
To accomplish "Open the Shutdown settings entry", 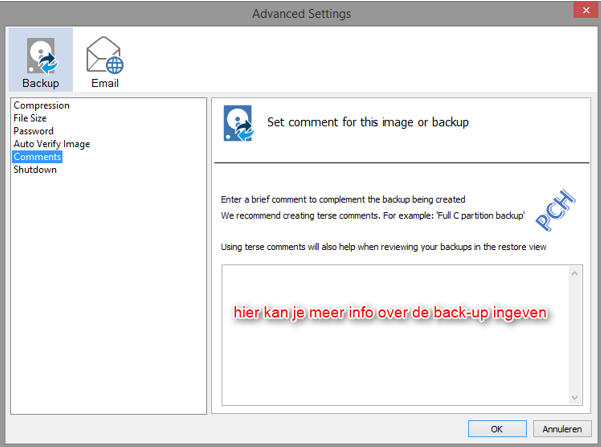I will 35,170.
